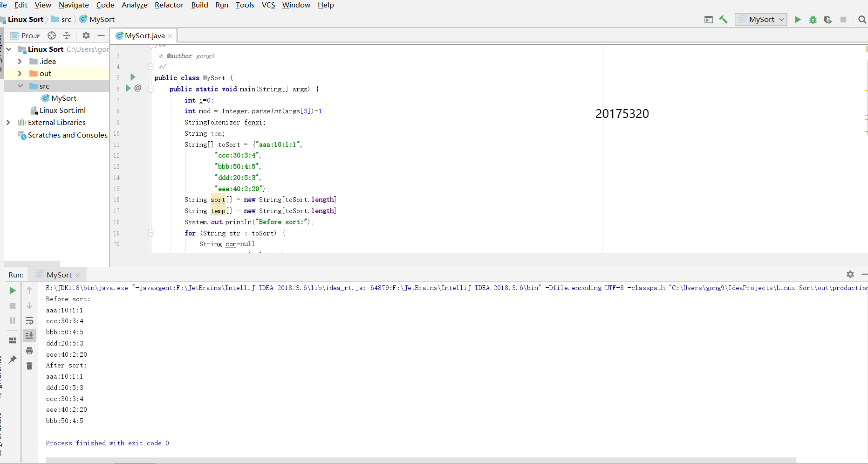Stop process in Run panel
Screen dimensions: 868x464
(x=13, y=306)
